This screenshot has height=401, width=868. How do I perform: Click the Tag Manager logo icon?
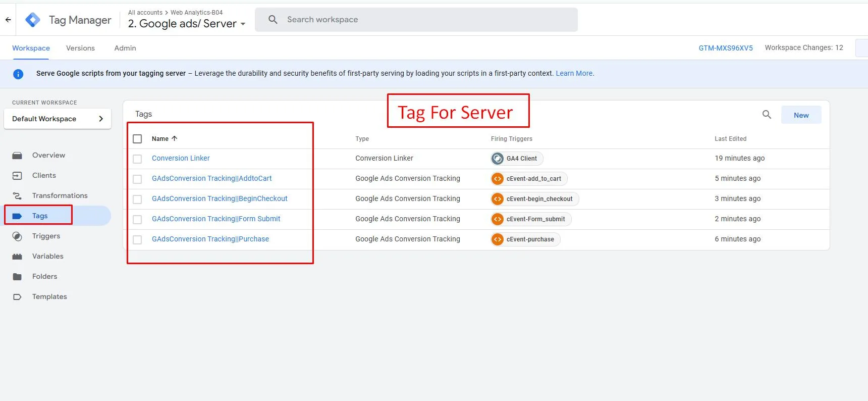pyautogui.click(x=33, y=20)
